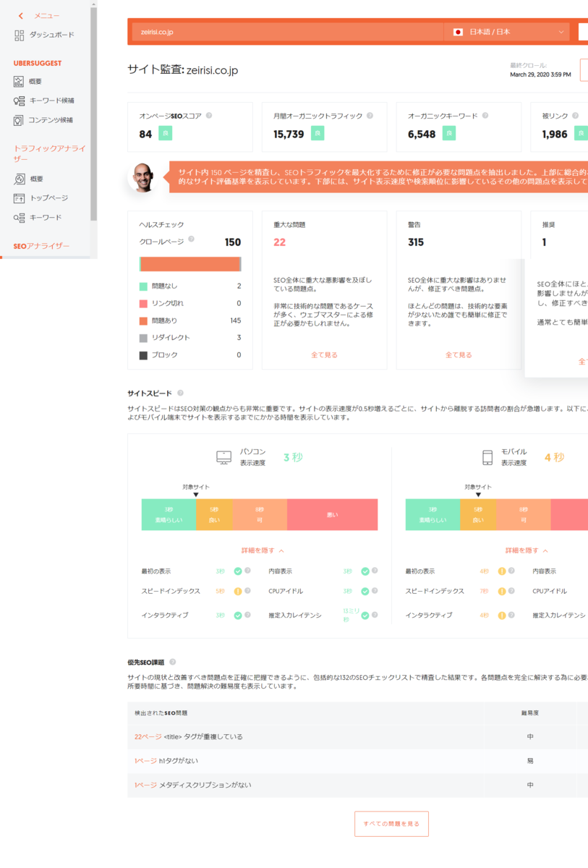Viewport: 588px width, 868px height.
Task: Click 全て見る under 重大な問題
Action: click(324, 355)
